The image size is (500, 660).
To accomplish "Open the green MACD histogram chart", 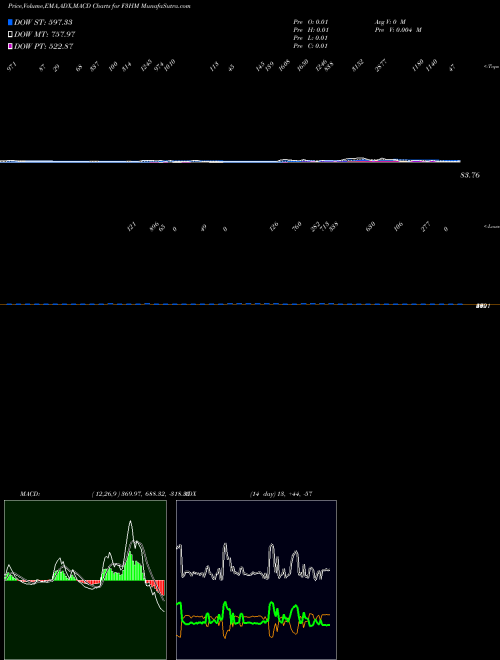I will 85,580.
